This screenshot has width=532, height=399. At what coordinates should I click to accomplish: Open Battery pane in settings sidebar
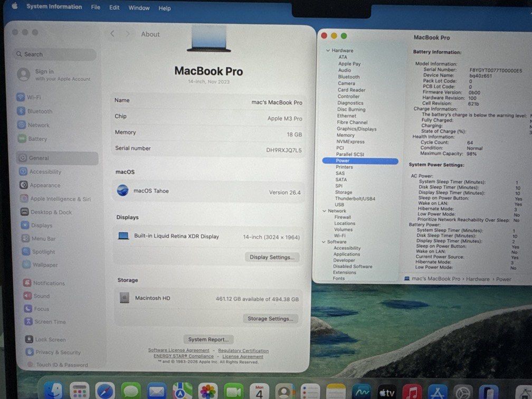click(x=33, y=139)
